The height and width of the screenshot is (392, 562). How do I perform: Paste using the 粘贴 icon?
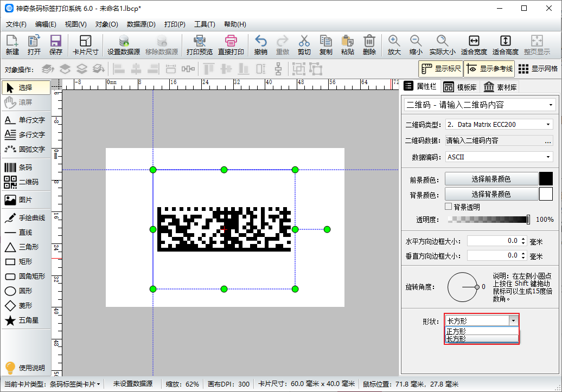[x=347, y=45]
